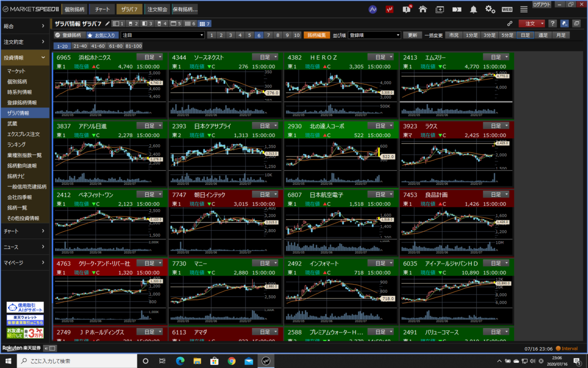Click the link chain icon

(510, 23)
